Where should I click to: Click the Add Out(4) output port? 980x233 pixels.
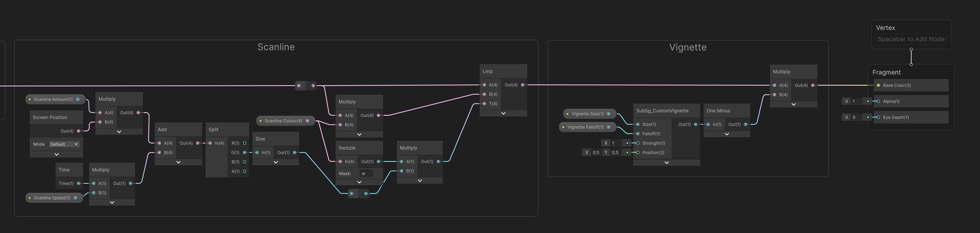coord(198,143)
